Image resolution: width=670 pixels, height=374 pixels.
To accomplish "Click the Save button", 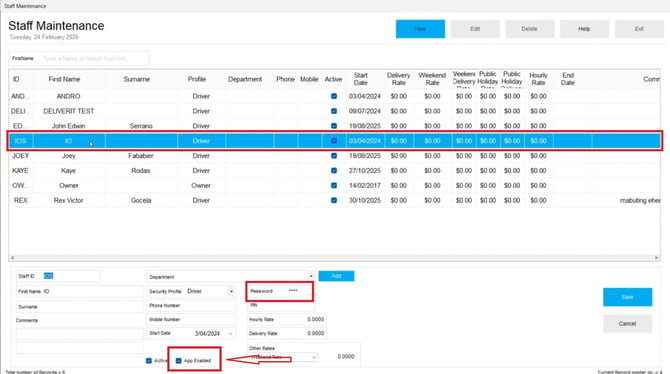I will (x=627, y=297).
